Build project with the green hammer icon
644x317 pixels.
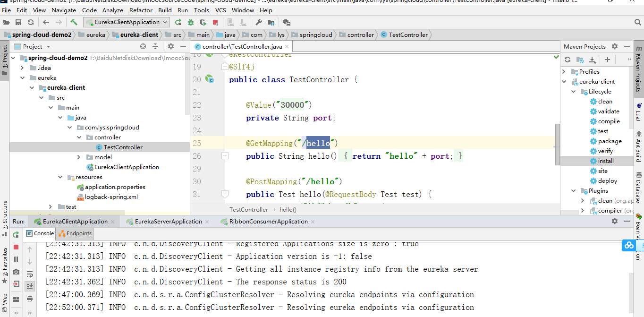click(74, 22)
